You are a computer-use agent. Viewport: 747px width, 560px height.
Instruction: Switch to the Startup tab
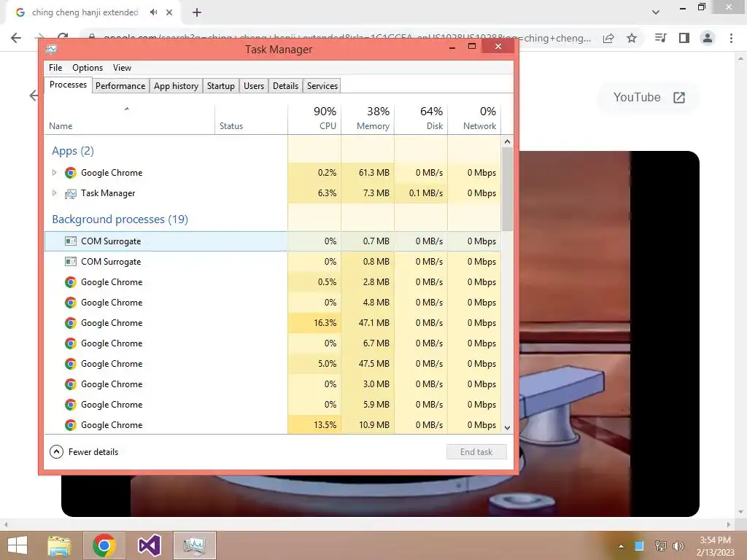[220, 86]
